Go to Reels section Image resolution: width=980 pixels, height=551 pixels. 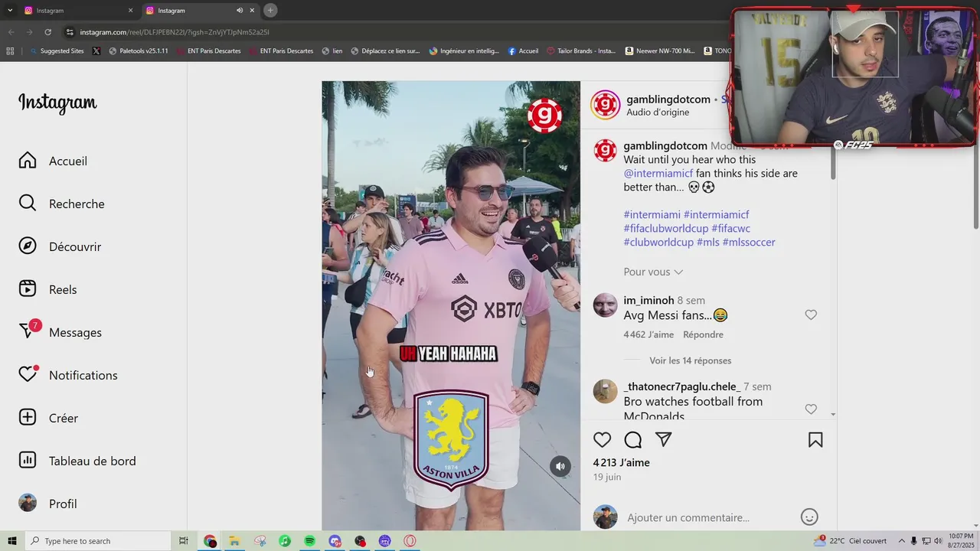(47, 289)
